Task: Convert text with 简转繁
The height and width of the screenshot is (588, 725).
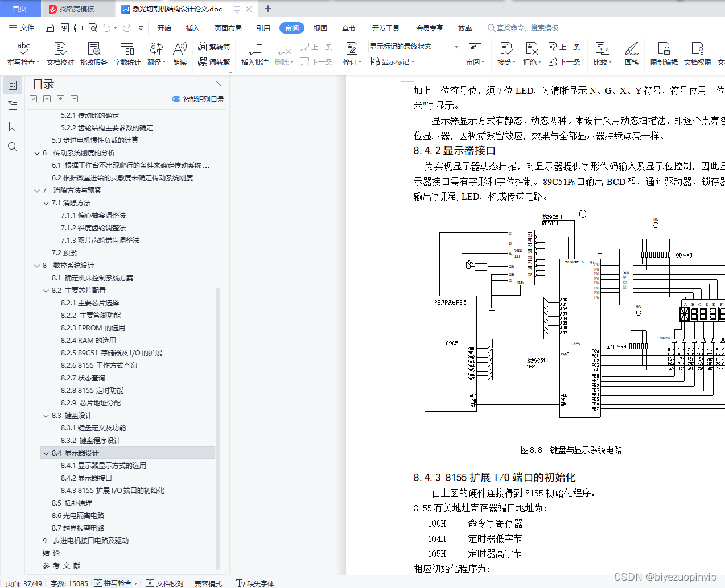Action: [x=214, y=62]
